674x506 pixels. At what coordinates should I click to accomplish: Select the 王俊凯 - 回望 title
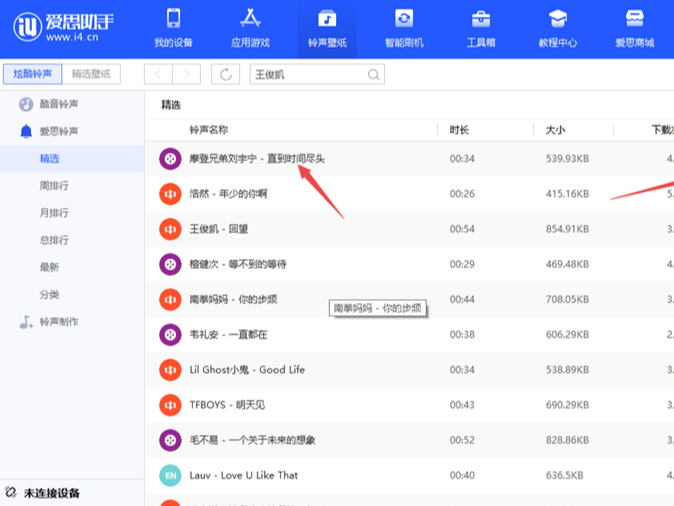[x=219, y=229]
